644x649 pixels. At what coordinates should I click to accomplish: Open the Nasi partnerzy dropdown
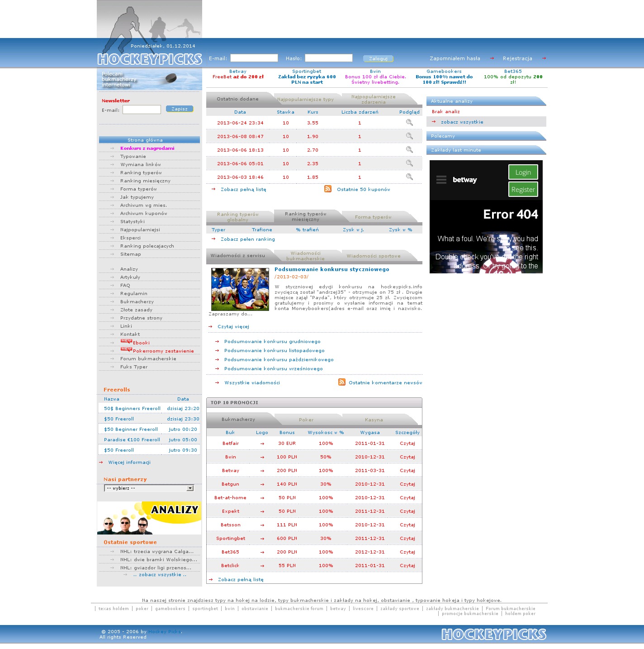[x=149, y=488]
